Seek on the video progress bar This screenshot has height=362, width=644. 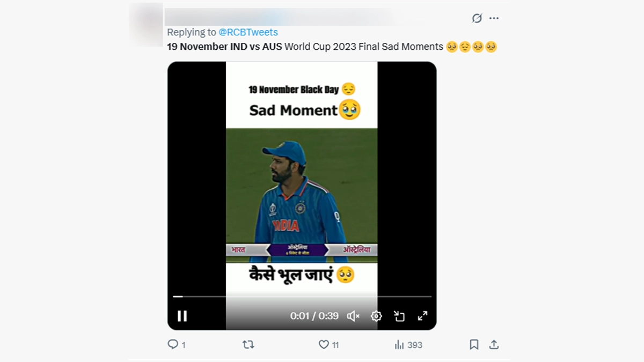pos(302,296)
